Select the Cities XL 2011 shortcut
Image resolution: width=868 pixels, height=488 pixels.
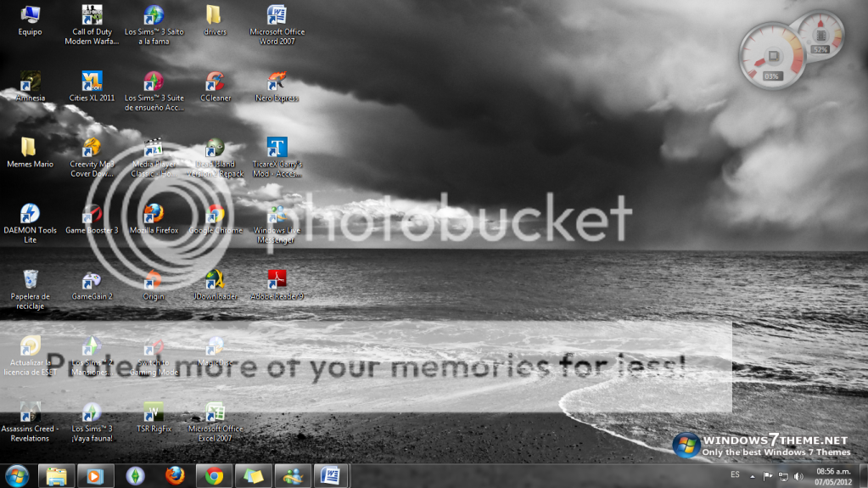pos(92,81)
